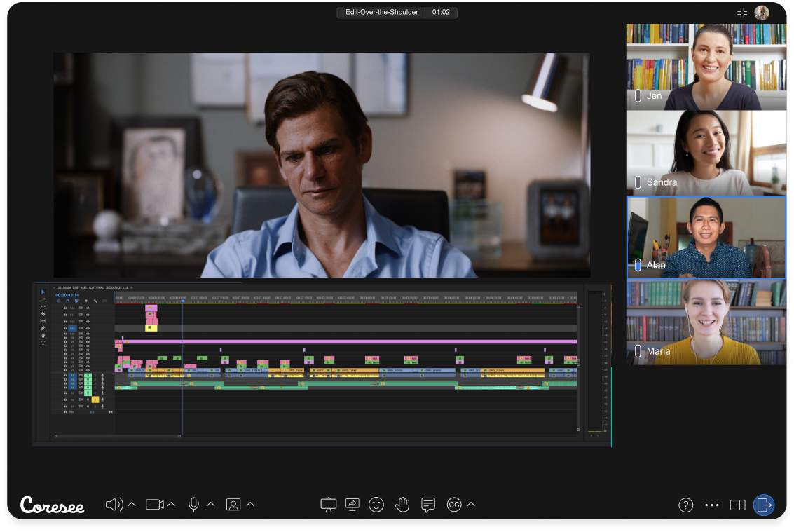
Task: Choose the Hand tool in the timeline
Action: [x=43, y=336]
